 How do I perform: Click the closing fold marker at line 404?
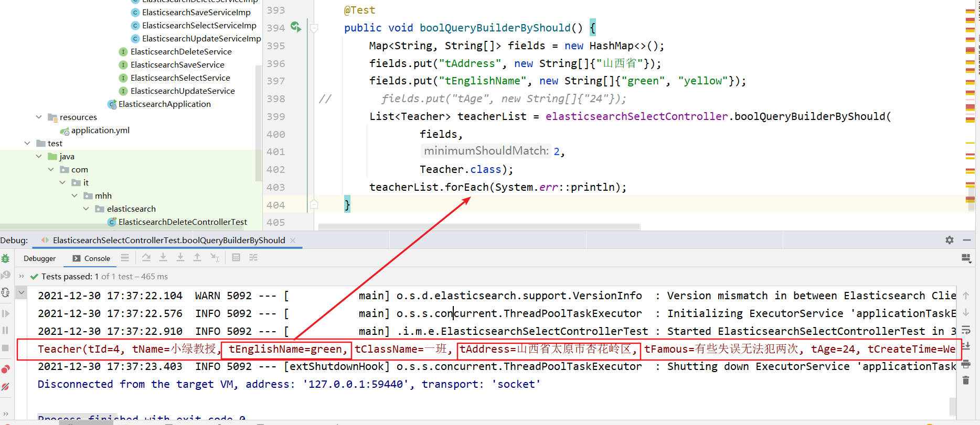[x=314, y=204]
